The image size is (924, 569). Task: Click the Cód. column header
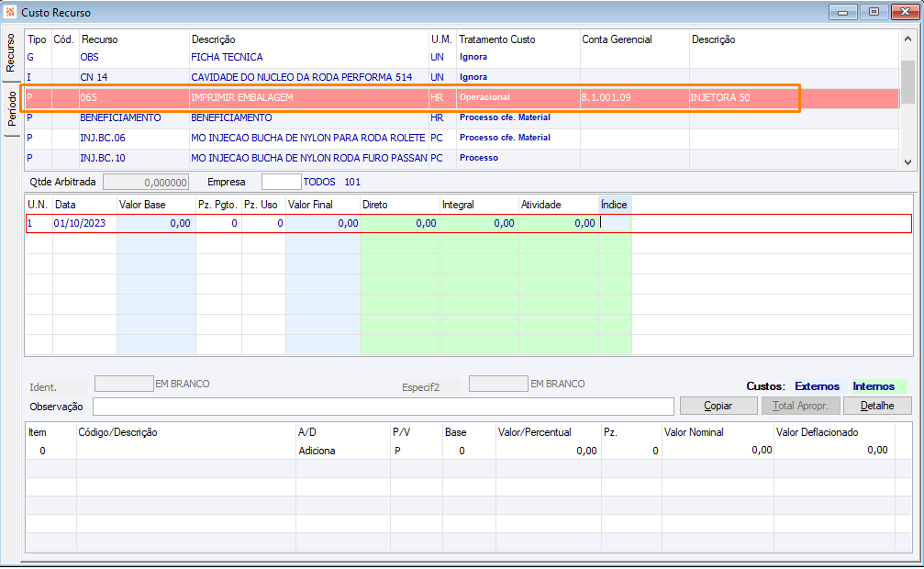coord(63,39)
